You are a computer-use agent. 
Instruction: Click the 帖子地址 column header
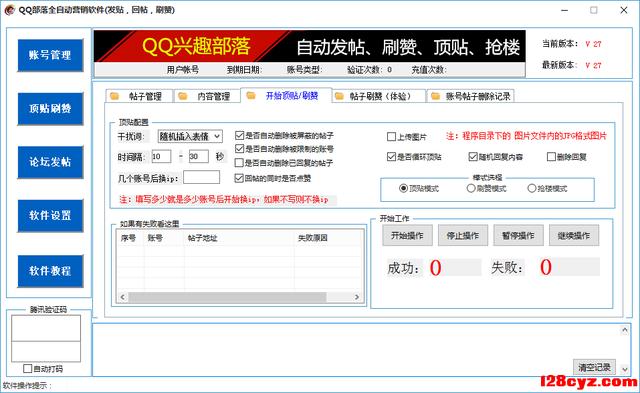(239, 238)
